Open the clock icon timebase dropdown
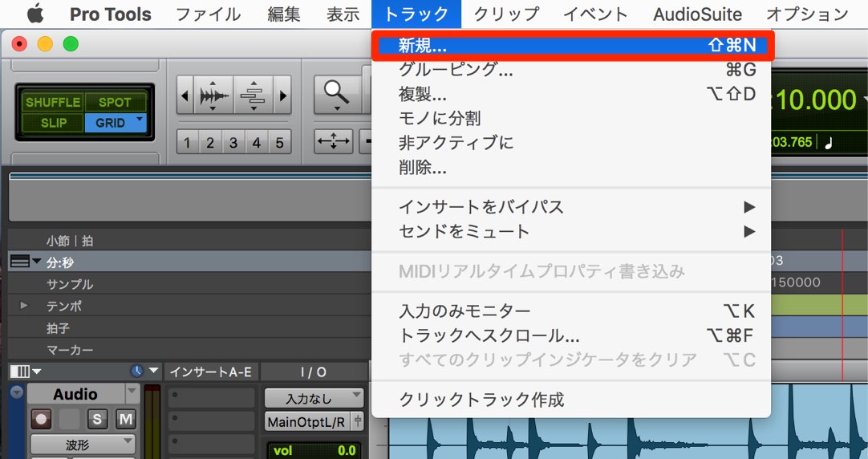This screenshot has height=459, width=868. pos(144,371)
